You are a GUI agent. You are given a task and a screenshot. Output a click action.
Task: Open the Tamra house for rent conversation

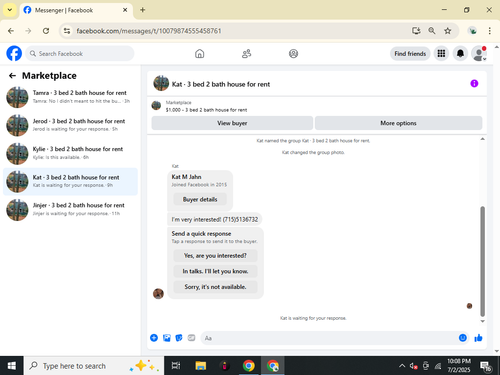coord(70,97)
